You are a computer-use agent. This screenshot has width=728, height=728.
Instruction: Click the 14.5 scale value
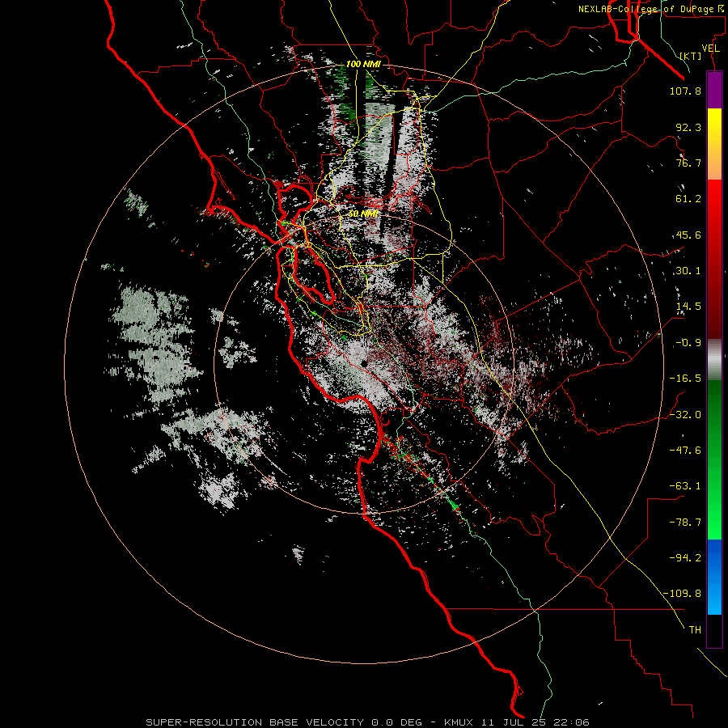(688, 307)
